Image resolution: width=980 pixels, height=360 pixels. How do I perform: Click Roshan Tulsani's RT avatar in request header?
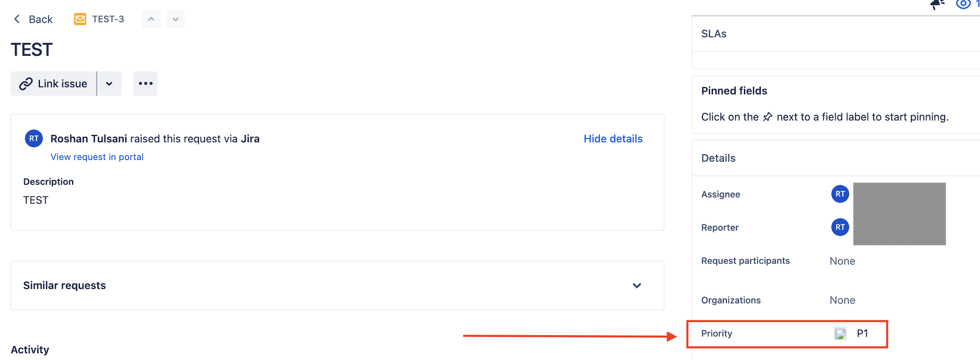[34, 139]
